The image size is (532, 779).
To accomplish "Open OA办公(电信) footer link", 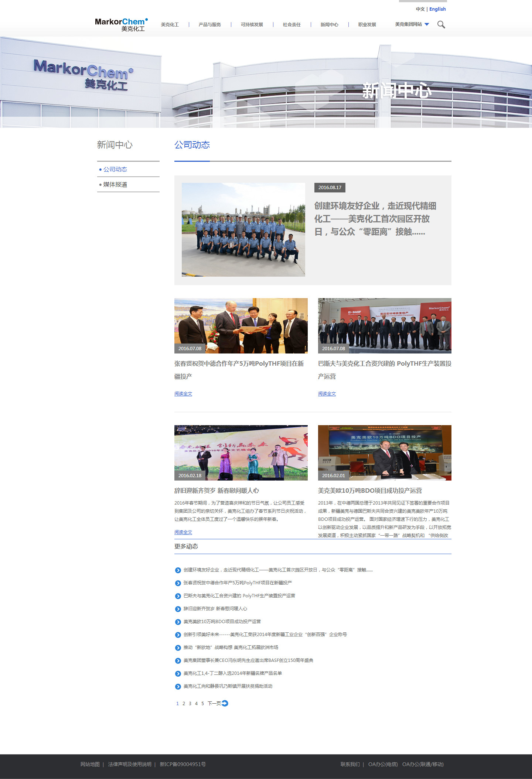I will [383, 764].
